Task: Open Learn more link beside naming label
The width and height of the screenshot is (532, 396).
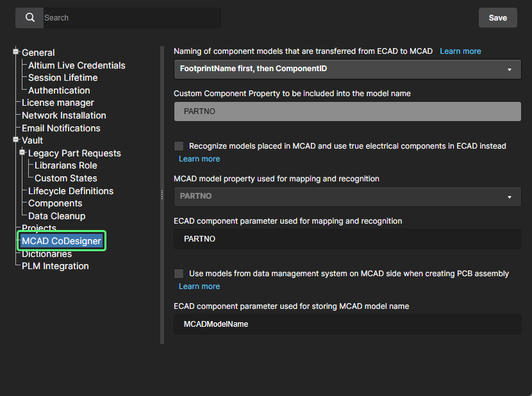Action: (x=460, y=51)
